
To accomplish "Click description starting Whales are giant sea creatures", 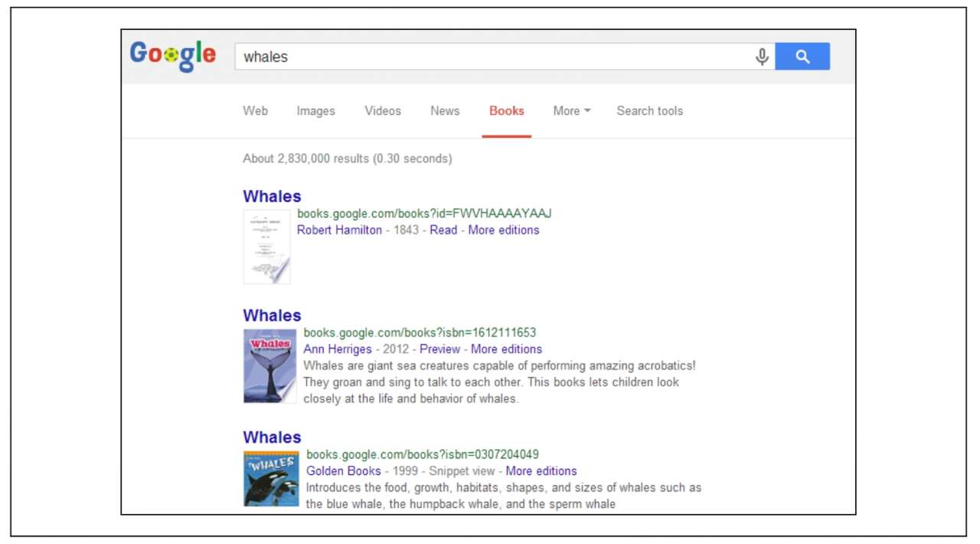I will pyautogui.click(x=499, y=382).
